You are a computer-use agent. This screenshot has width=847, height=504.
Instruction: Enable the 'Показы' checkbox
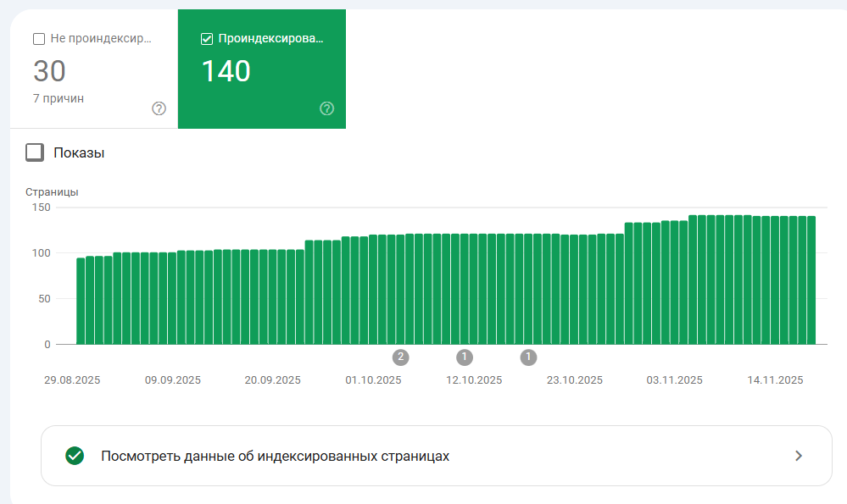coord(35,152)
